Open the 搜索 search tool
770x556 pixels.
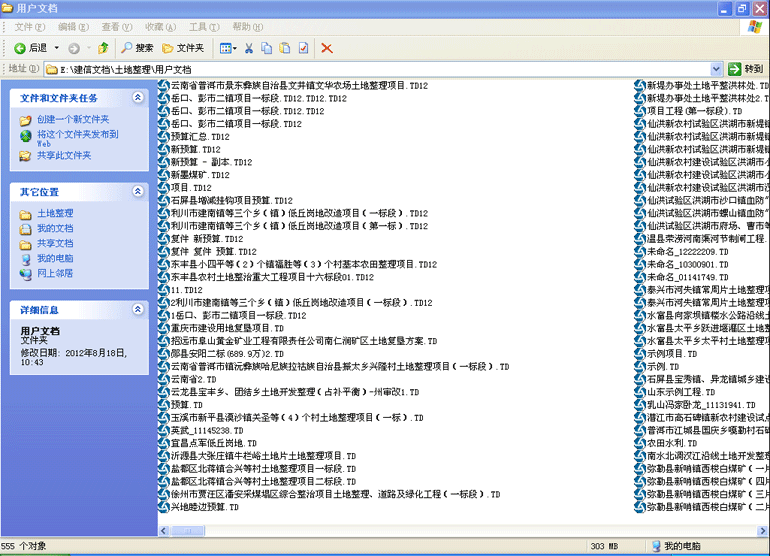click(138, 48)
